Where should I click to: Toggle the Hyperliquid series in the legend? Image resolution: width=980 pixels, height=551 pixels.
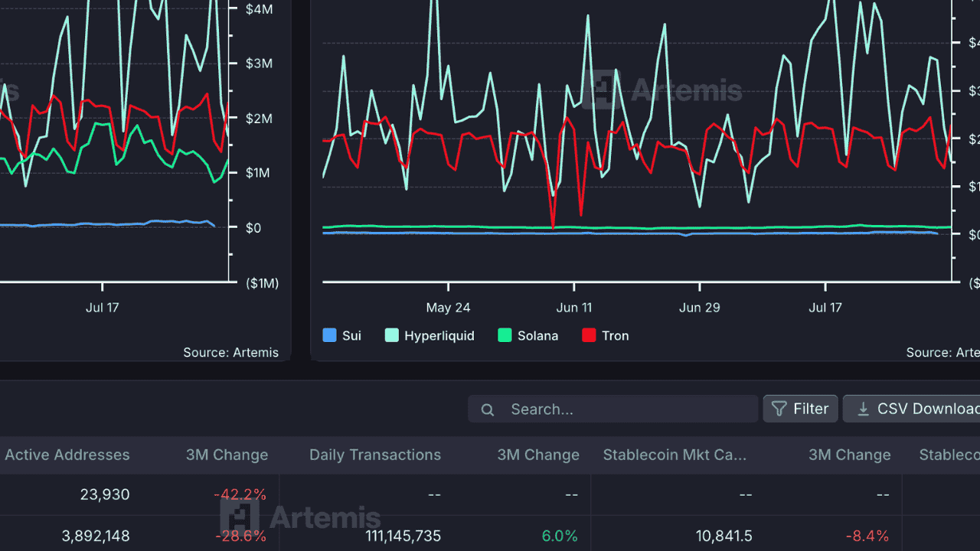click(439, 335)
